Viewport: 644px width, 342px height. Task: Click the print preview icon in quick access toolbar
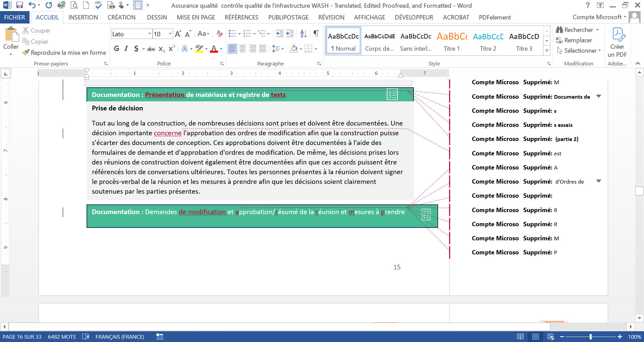(74, 5)
